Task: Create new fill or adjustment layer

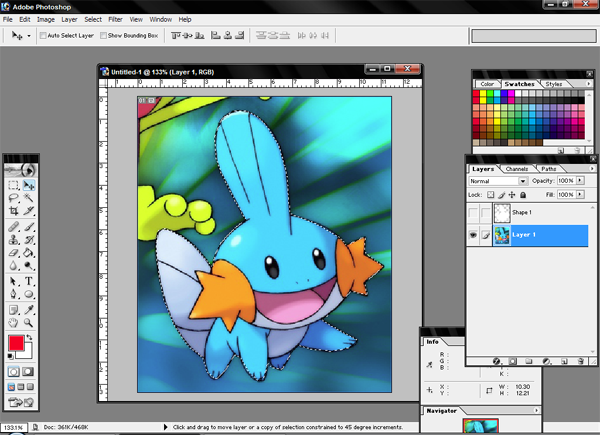Action: (x=546, y=361)
